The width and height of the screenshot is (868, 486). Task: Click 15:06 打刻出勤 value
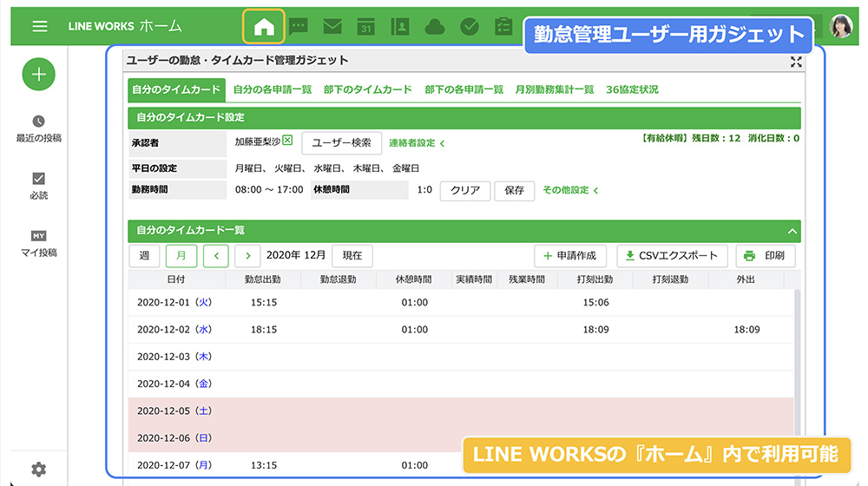pos(595,302)
